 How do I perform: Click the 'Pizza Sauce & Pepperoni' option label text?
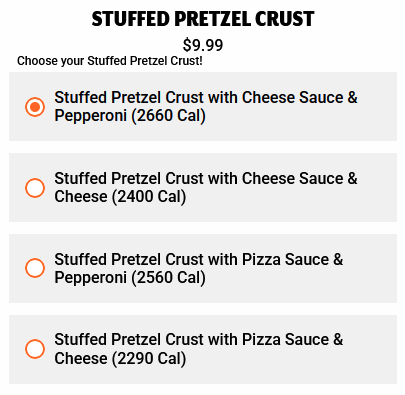click(x=199, y=268)
